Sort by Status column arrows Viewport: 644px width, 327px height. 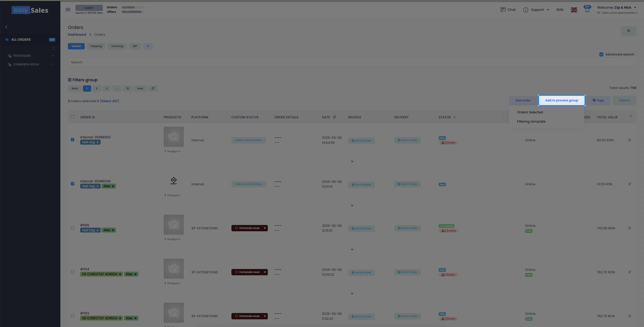[x=455, y=117]
